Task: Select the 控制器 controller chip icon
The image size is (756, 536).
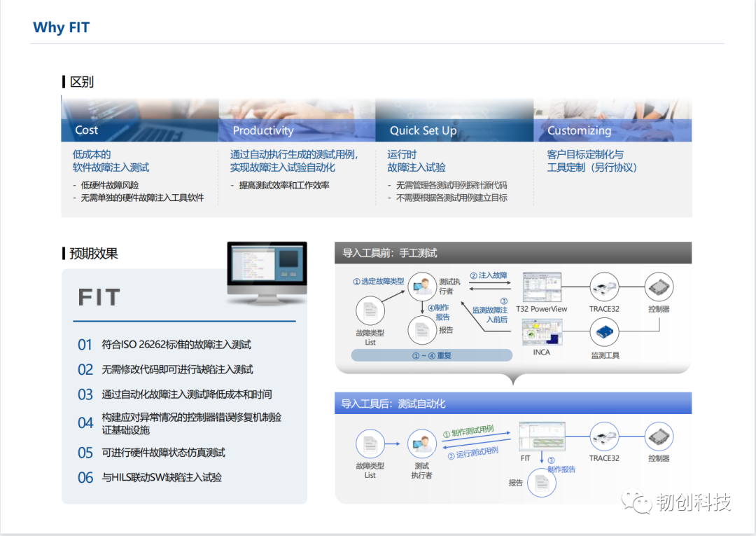Action: (x=658, y=286)
